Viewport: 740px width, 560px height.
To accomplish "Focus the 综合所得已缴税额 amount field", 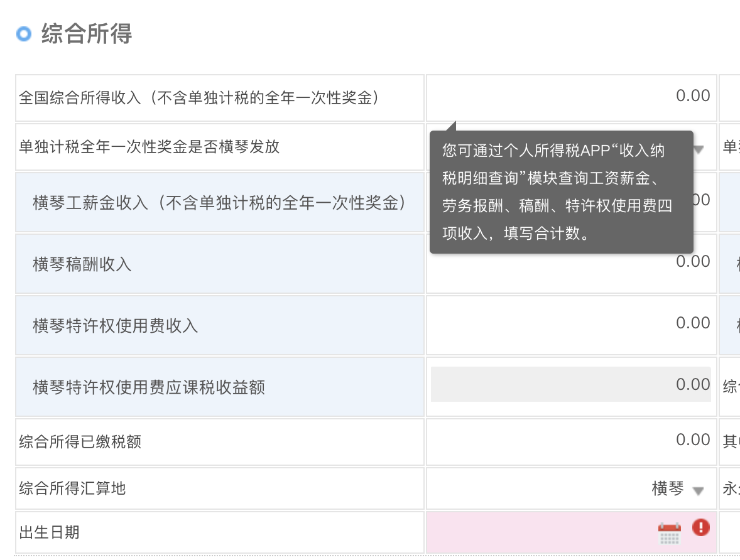I will tap(570, 441).
